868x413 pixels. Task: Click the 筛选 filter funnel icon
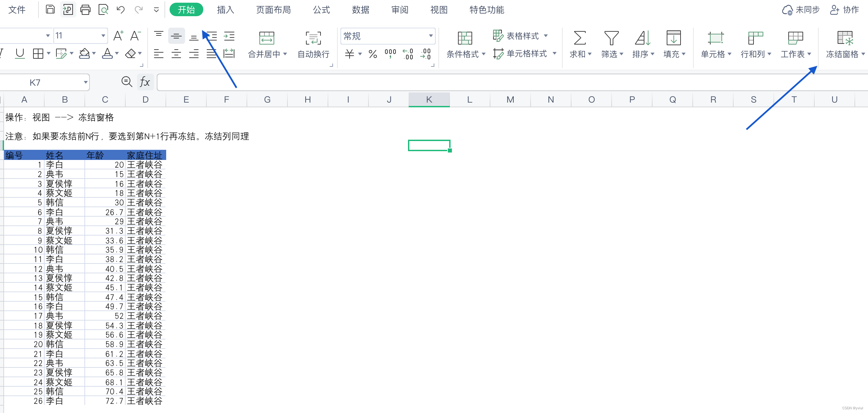pyautogui.click(x=611, y=38)
